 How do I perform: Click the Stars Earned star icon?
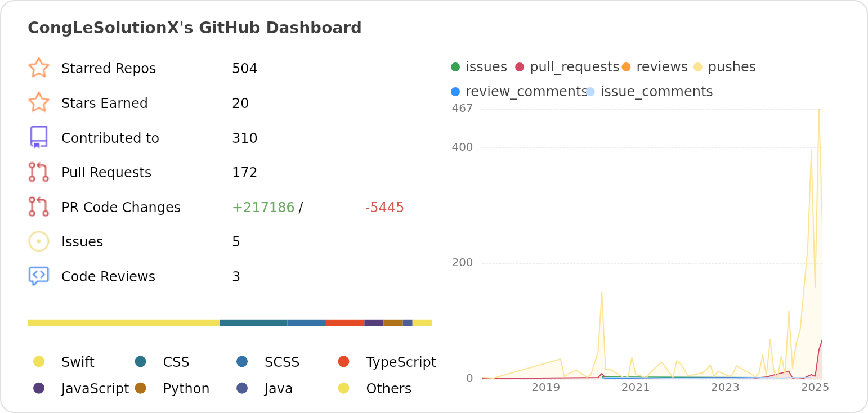(x=39, y=103)
